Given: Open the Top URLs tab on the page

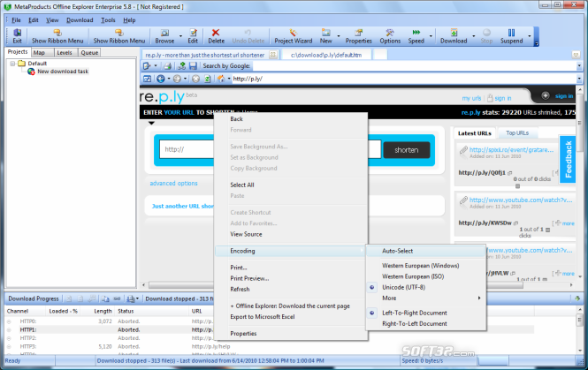Looking at the screenshot, I should pos(517,133).
